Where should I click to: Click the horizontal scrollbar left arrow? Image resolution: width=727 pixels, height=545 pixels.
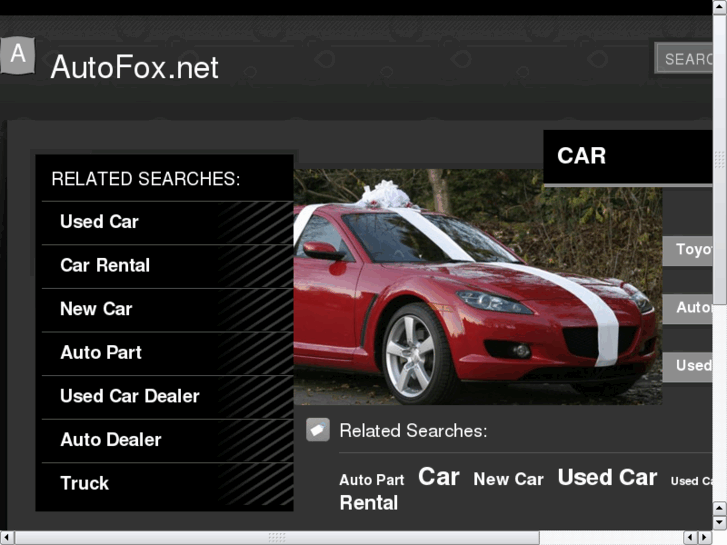coord(7,538)
